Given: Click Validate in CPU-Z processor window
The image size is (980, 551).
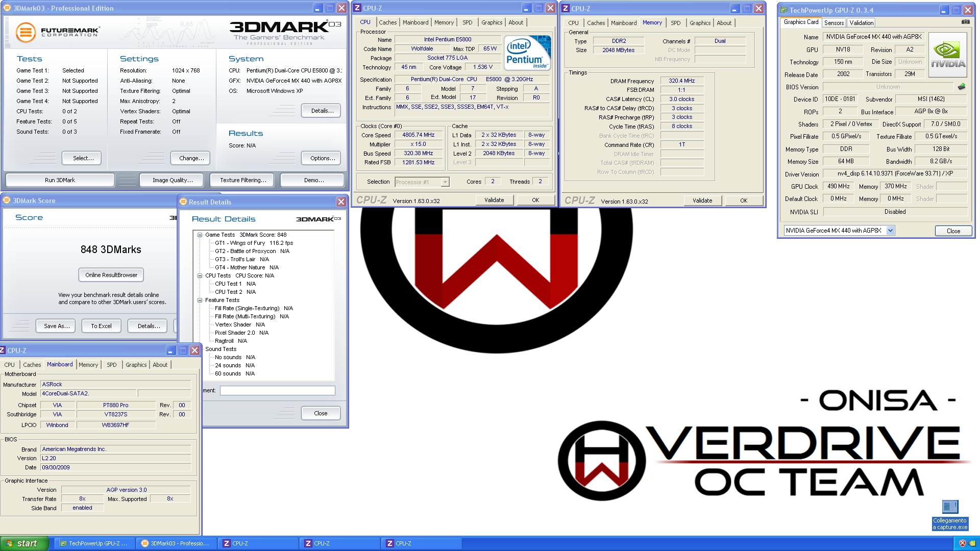Looking at the screenshot, I should (494, 200).
